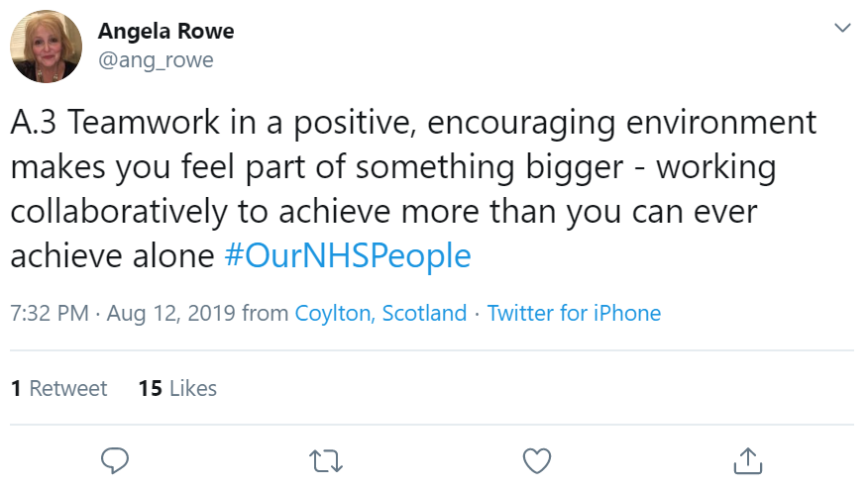Like the tweet with the heart icon
The height and width of the screenshot is (488, 868).
click(x=536, y=459)
